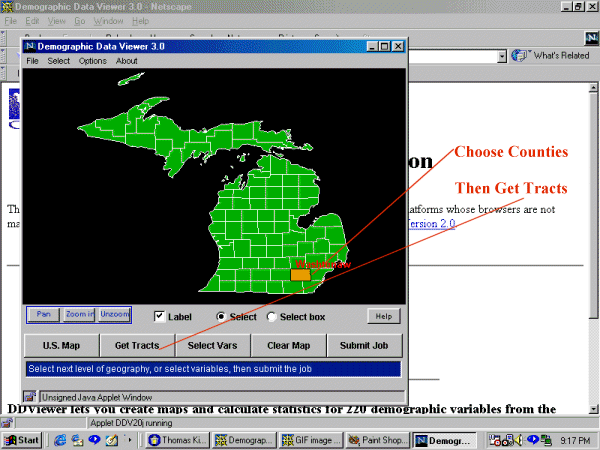Viewport: 600px width, 450px height.
Task: Expand the browser location dropdown arrow
Action: (x=502, y=56)
